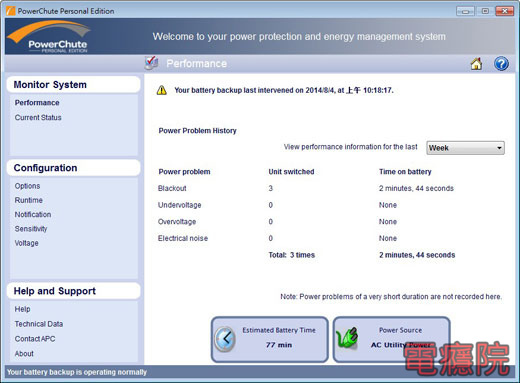Open the Help link
Viewport: 520px width, 383px height.
click(x=22, y=309)
